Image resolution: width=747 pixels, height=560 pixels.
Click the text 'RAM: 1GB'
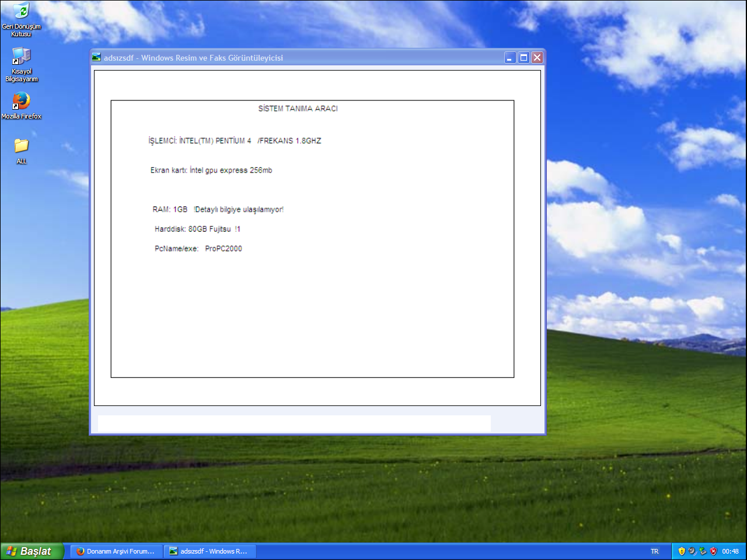[x=170, y=209]
